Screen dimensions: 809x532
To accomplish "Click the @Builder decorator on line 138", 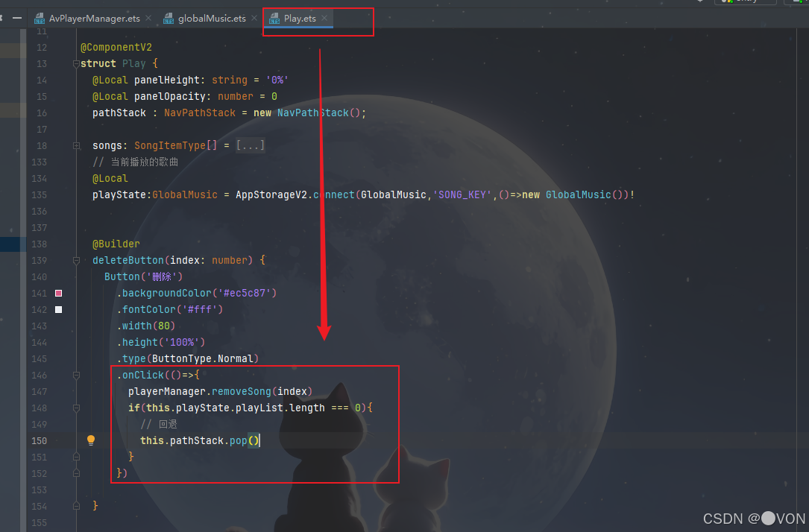I will point(116,244).
